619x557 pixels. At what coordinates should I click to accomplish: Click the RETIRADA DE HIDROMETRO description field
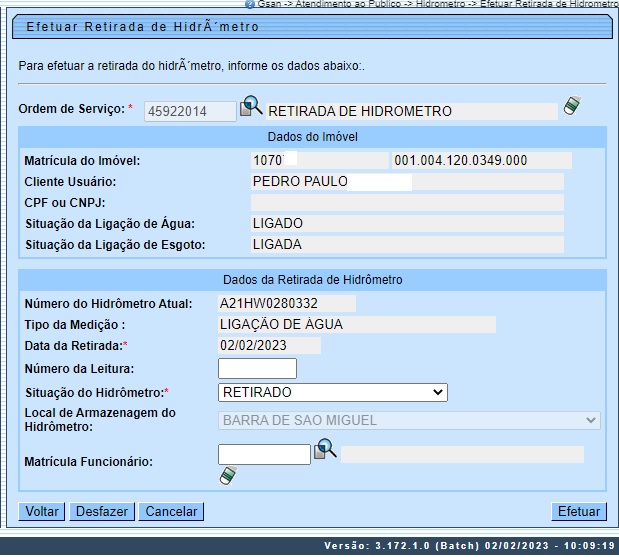410,112
